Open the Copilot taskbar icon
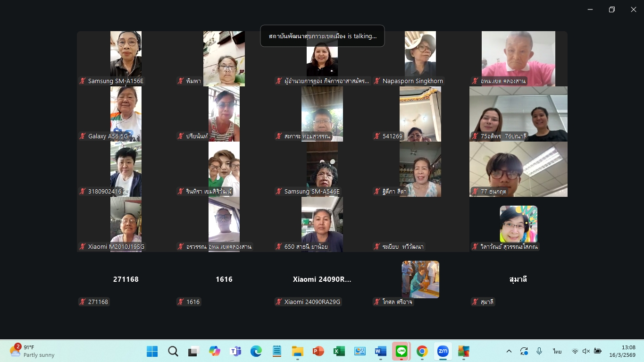Screen dimensions: 644x362 pyautogui.click(x=215, y=351)
